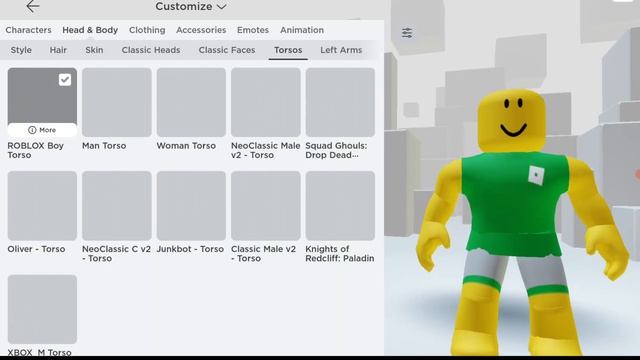Open the Classic Heads subcategory

coord(151,50)
